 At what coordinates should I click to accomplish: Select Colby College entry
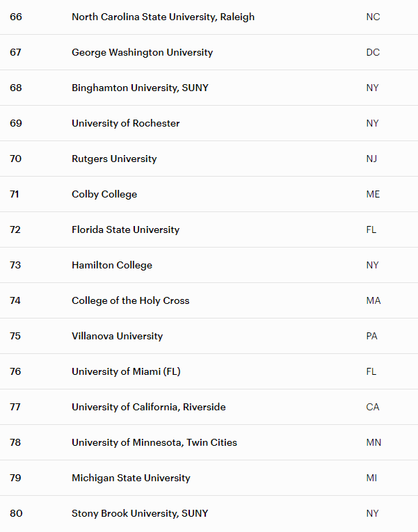pos(104,195)
